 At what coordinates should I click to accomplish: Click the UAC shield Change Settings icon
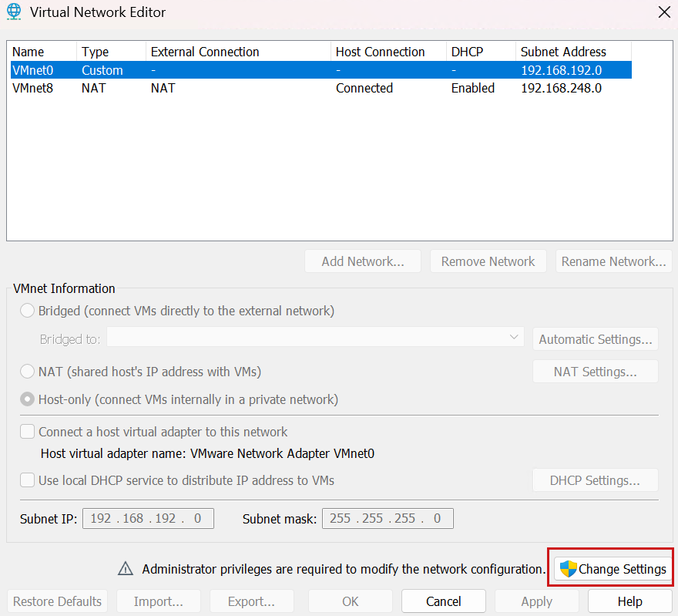(x=568, y=568)
